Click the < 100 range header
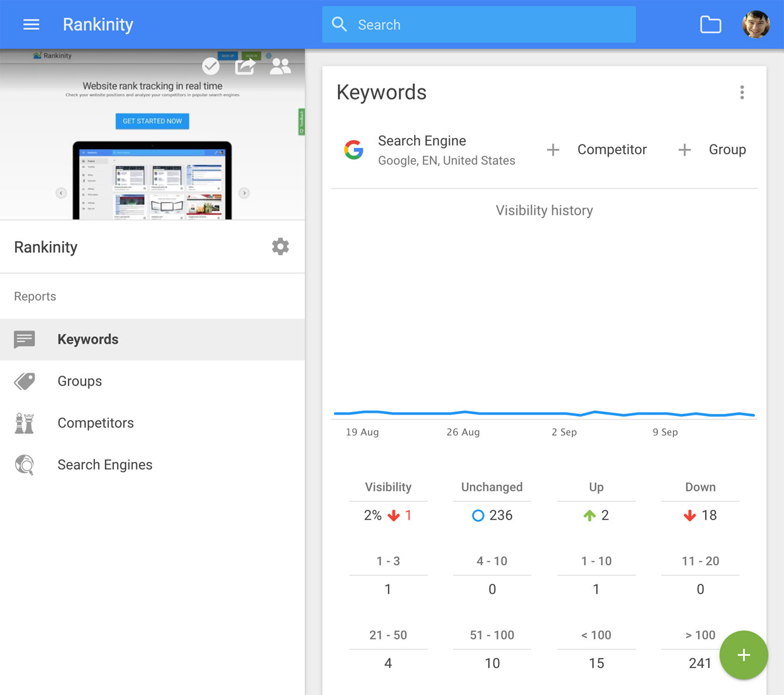Screen dimensions: 784x695 click(596, 635)
